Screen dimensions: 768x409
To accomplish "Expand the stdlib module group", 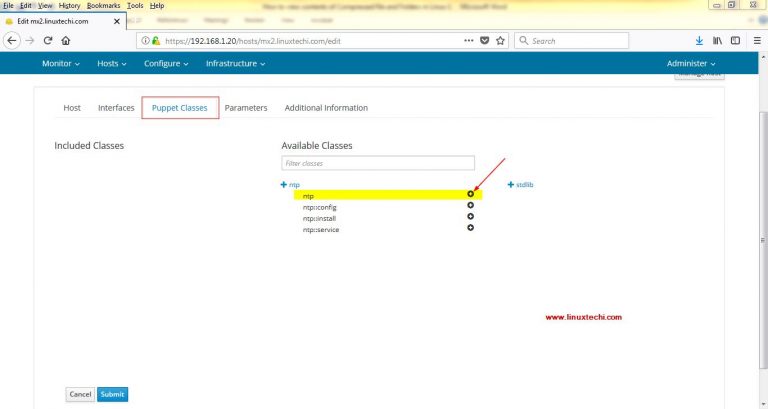I will pyautogui.click(x=520, y=185).
